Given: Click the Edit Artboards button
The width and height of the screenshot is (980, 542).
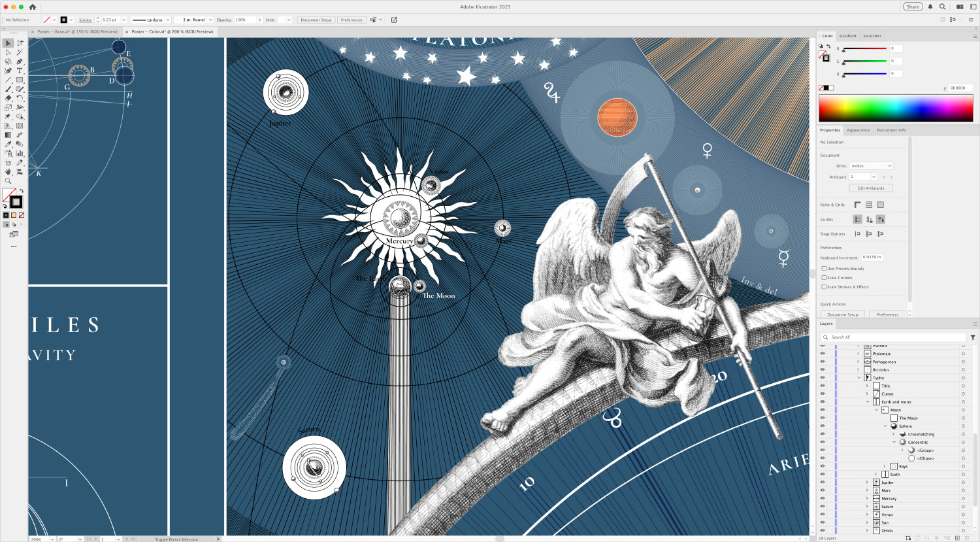Looking at the screenshot, I should [871, 188].
